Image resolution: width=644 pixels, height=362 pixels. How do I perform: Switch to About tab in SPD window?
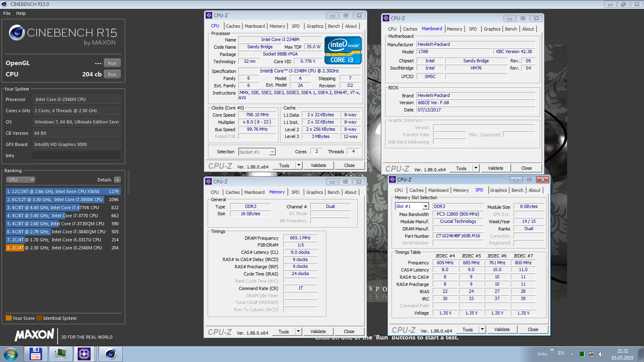(x=535, y=190)
